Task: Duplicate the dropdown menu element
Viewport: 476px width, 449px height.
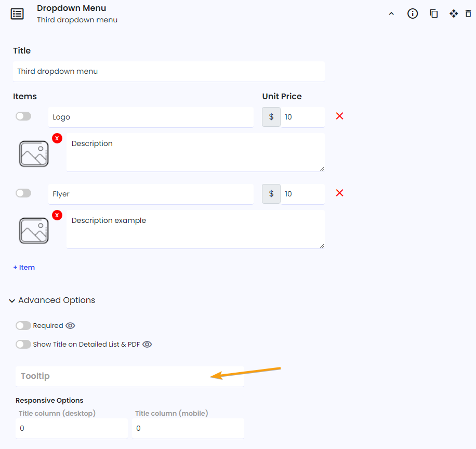Action: (x=433, y=14)
